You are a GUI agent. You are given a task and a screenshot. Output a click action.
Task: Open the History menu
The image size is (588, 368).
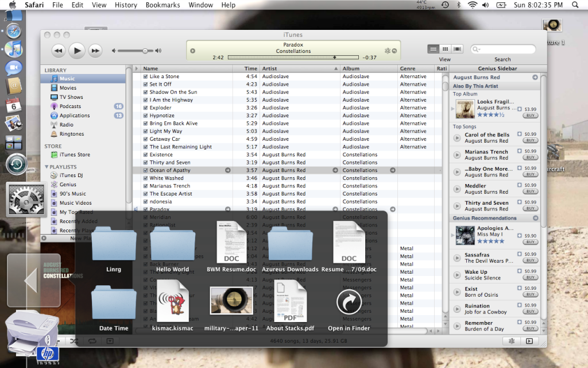click(126, 5)
